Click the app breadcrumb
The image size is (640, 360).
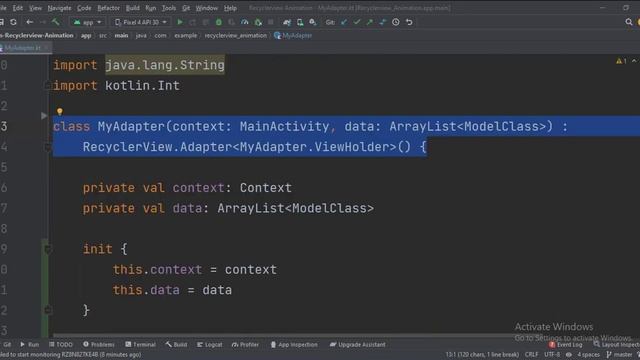86,36
